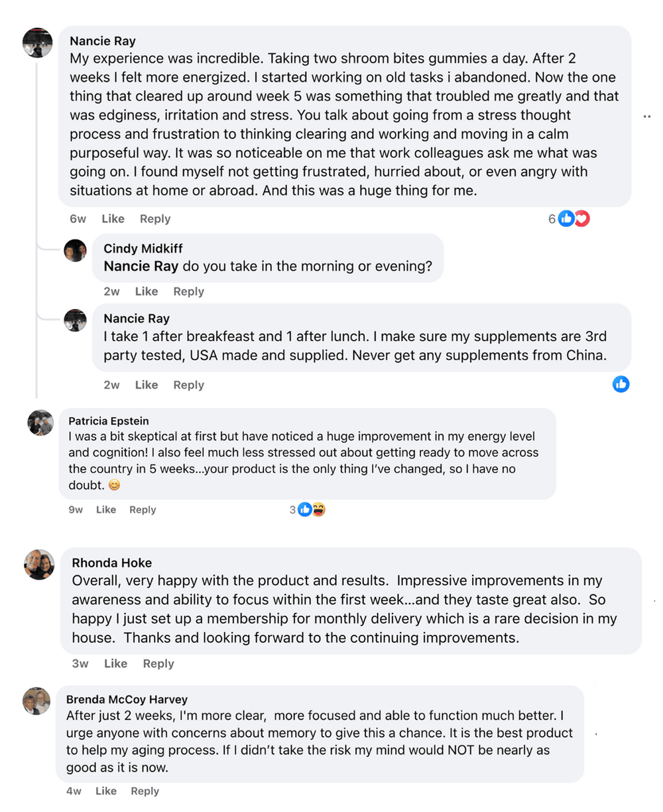
Task: Click Nancie Ray mention in Cindy's reply
Action: pyautogui.click(x=141, y=267)
